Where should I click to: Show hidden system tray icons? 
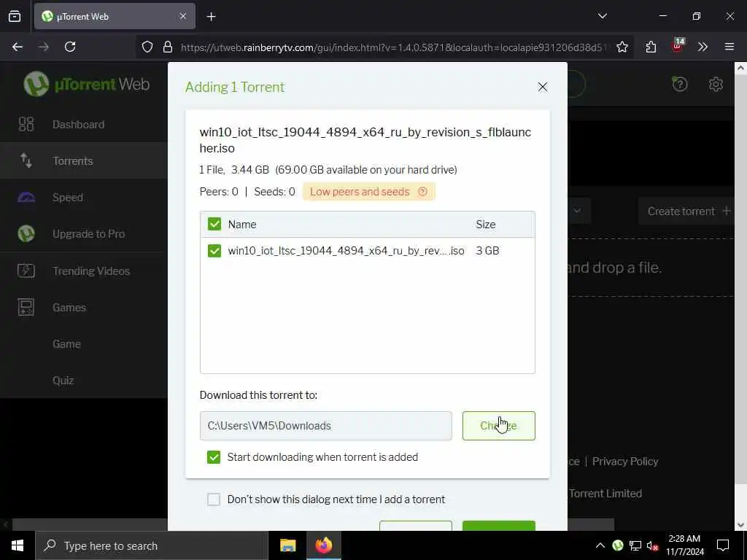[600, 545]
